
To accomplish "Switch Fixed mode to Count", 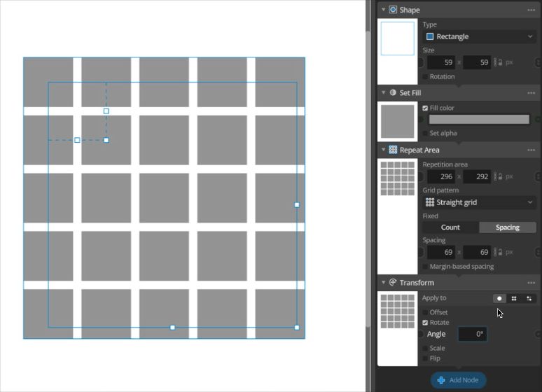I will 450,227.
